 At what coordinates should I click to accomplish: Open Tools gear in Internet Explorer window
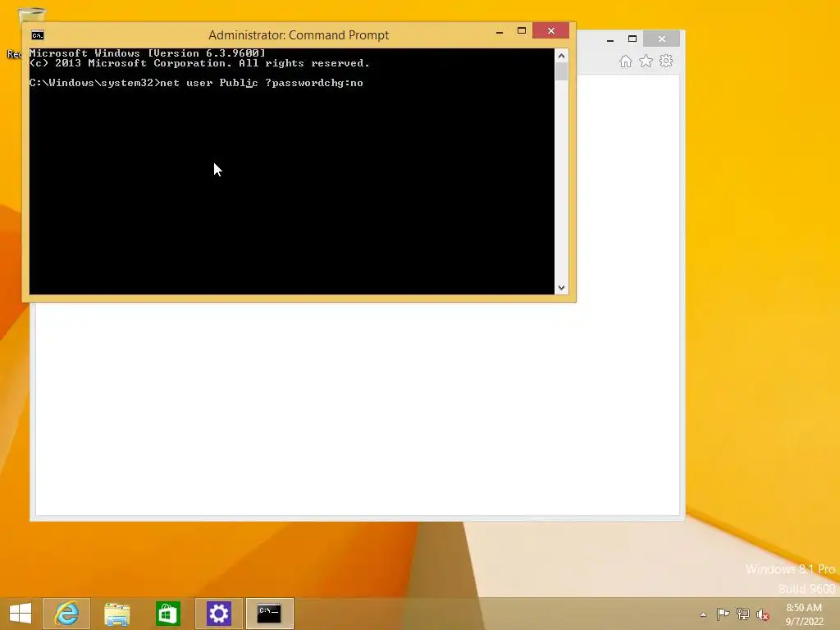[666, 61]
